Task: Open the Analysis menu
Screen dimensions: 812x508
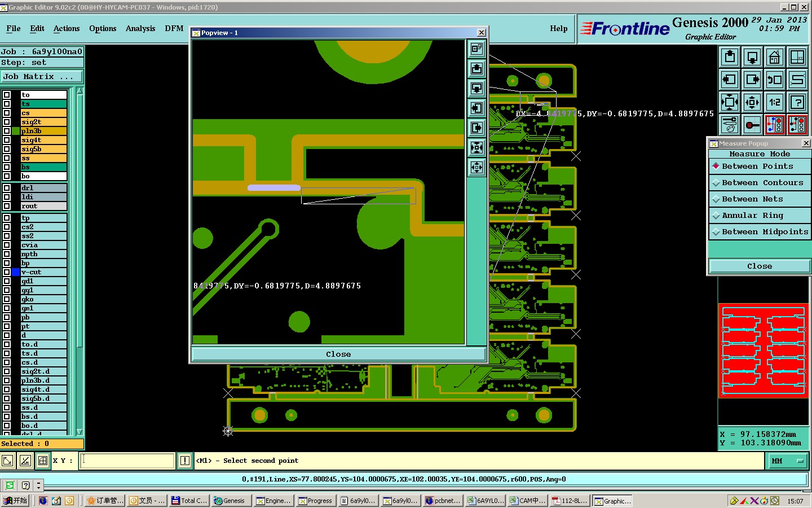Action: (x=140, y=28)
